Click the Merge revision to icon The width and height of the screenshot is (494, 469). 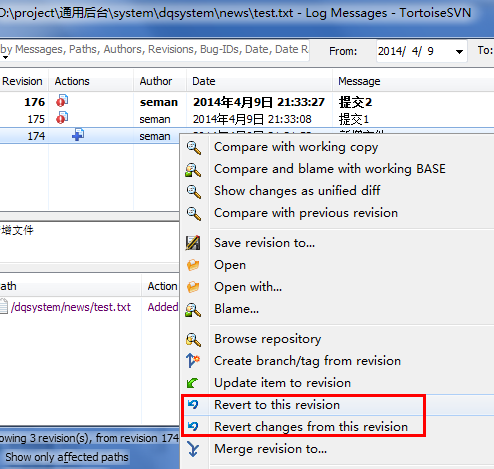(x=193, y=449)
